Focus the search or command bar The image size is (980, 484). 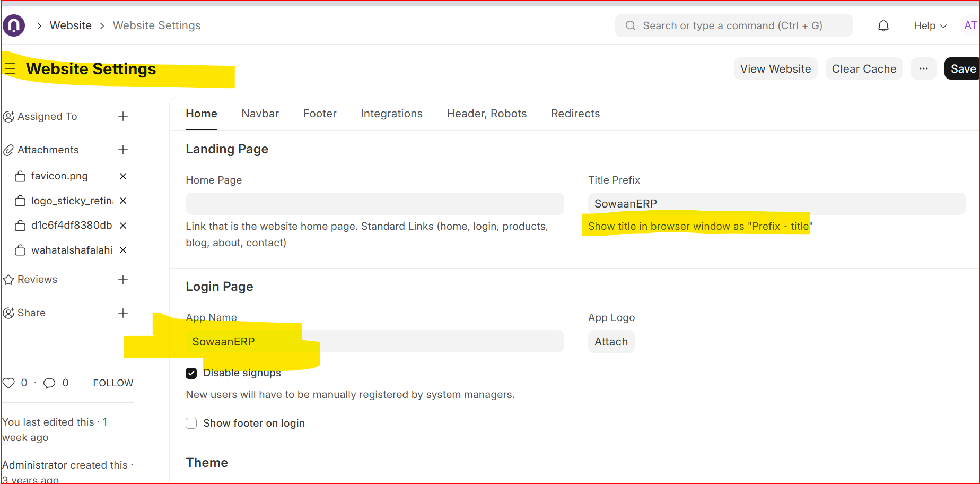pos(734,25)
